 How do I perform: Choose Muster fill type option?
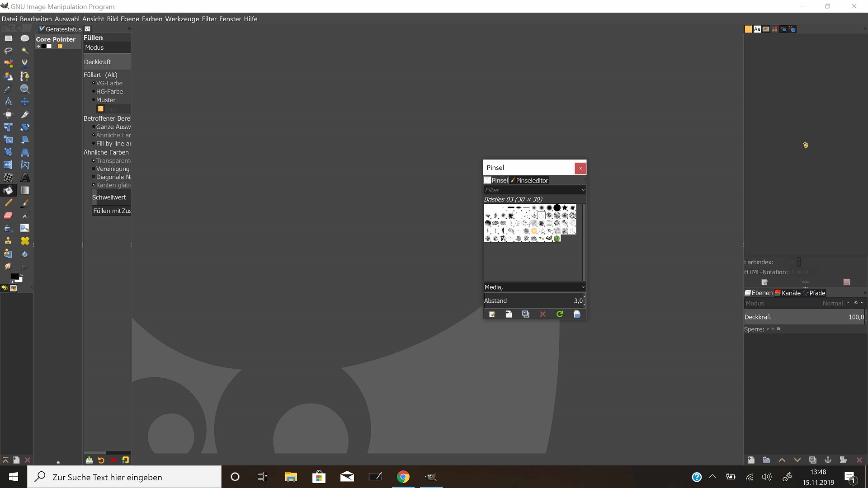tap(105, 100)
